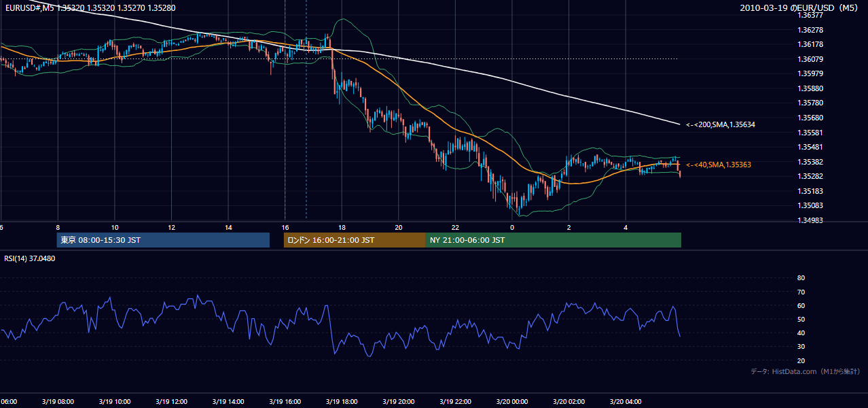Open the HistData.com data source credit
This screenshot has height=408, width=868.
(806, 371)
